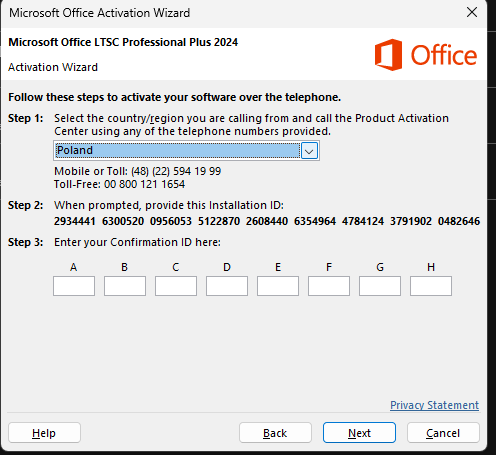Viewport: 496px width, 455px height.
Task: Click the Step 1 label
Action: coord(26,118)
